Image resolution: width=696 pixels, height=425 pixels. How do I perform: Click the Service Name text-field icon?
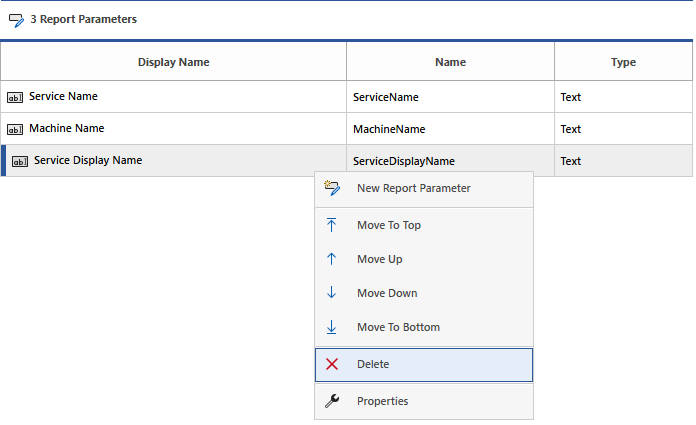pos(15,98)
